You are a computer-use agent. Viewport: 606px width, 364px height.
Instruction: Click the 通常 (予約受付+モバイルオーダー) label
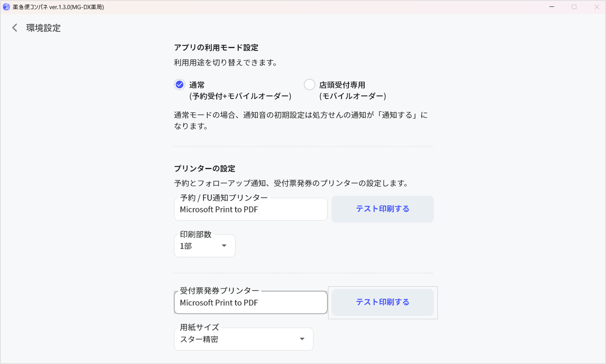coord(240,90)
